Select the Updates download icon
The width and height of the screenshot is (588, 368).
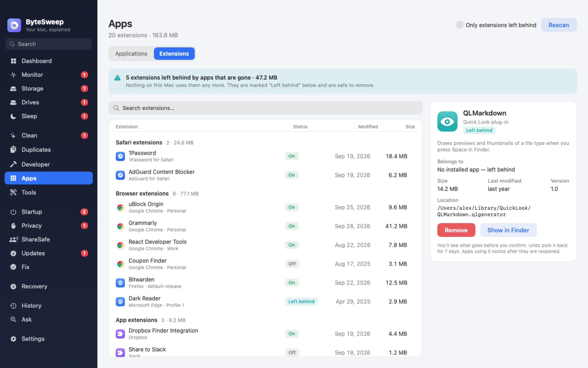pyautogui.click(x=13, y=253)
